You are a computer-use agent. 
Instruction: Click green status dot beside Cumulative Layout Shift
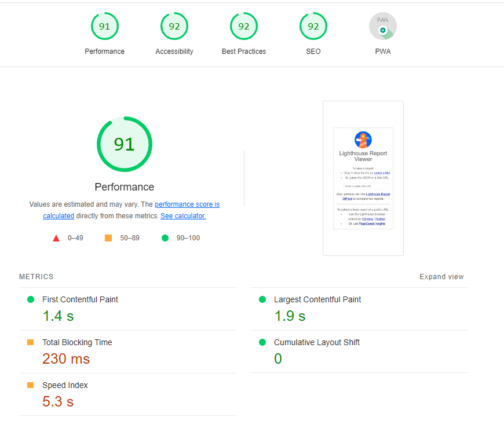262,342
